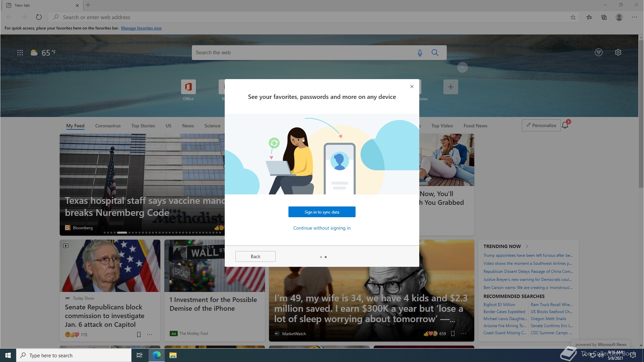Open more options on MarketWatch card
The image size is (644, 362).
tap(464, 334)
